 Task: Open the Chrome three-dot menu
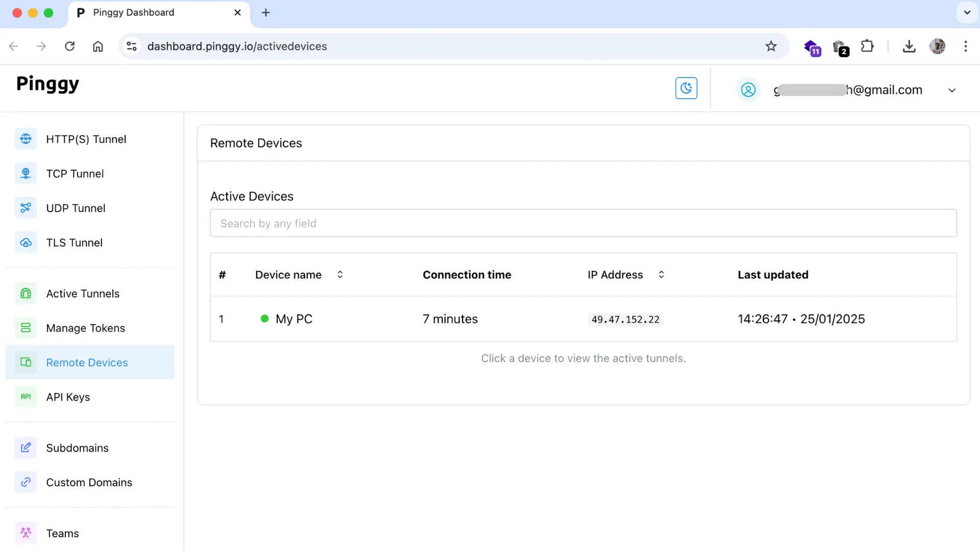click(x=966, y=46)
